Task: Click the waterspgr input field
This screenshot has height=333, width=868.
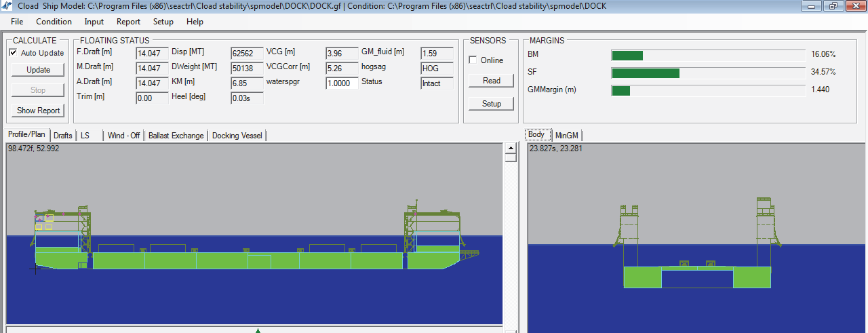Action: coord(342,83)
